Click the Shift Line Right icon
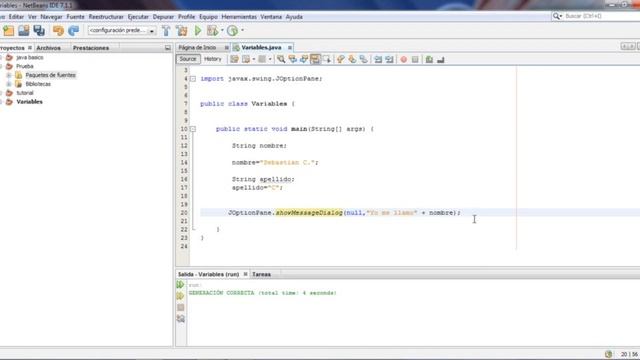The width and height of the screenshot is (640, 360). [x=389, y=60]
